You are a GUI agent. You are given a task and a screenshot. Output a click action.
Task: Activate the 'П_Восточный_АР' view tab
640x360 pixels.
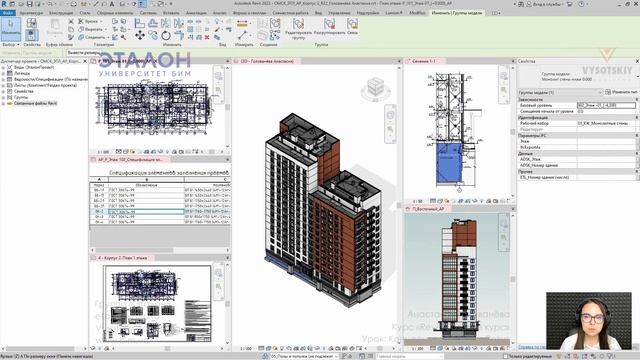click(x=427, y=209)
